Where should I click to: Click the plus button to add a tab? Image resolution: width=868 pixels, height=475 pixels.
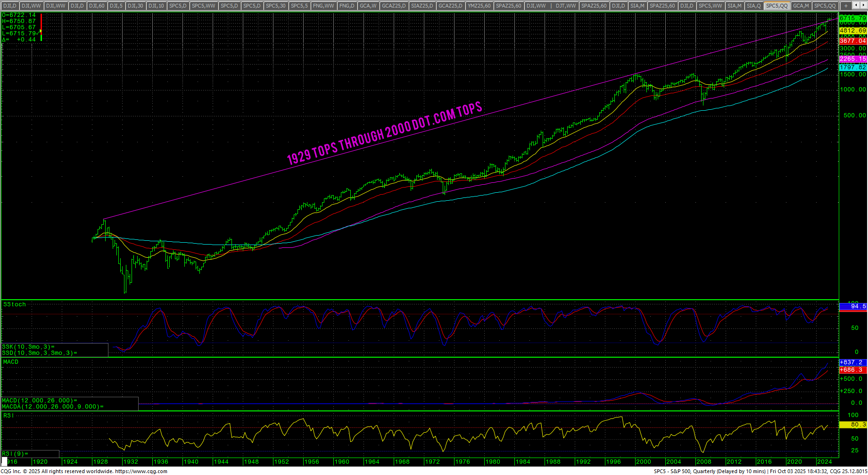click(x=846, y=6)
